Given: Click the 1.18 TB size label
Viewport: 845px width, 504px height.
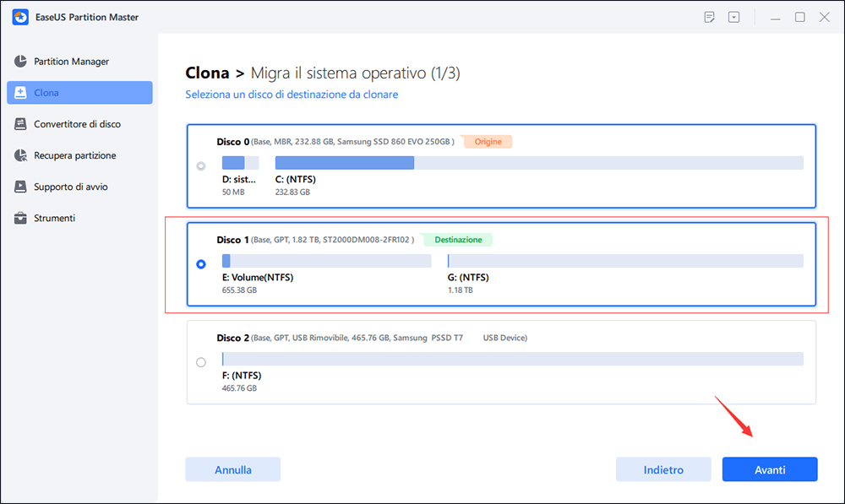Looking at the screenshot, I should coord(461,290).
